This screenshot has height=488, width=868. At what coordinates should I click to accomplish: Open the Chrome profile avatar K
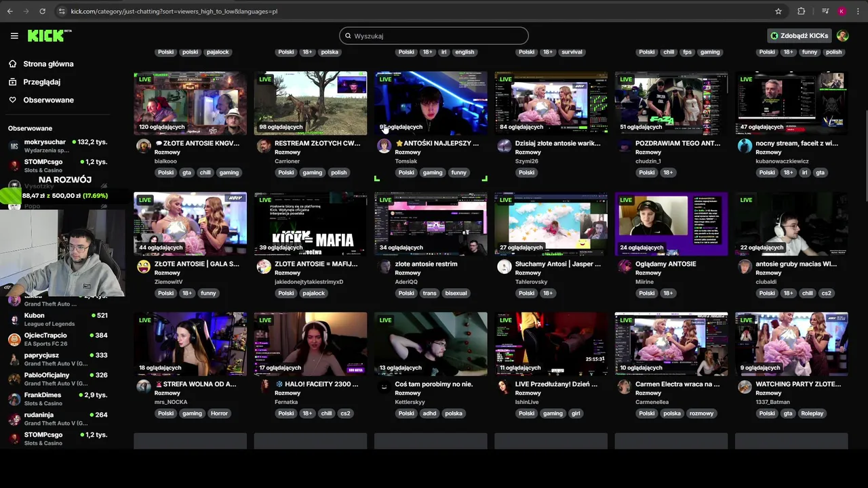[x=842, y=12]
